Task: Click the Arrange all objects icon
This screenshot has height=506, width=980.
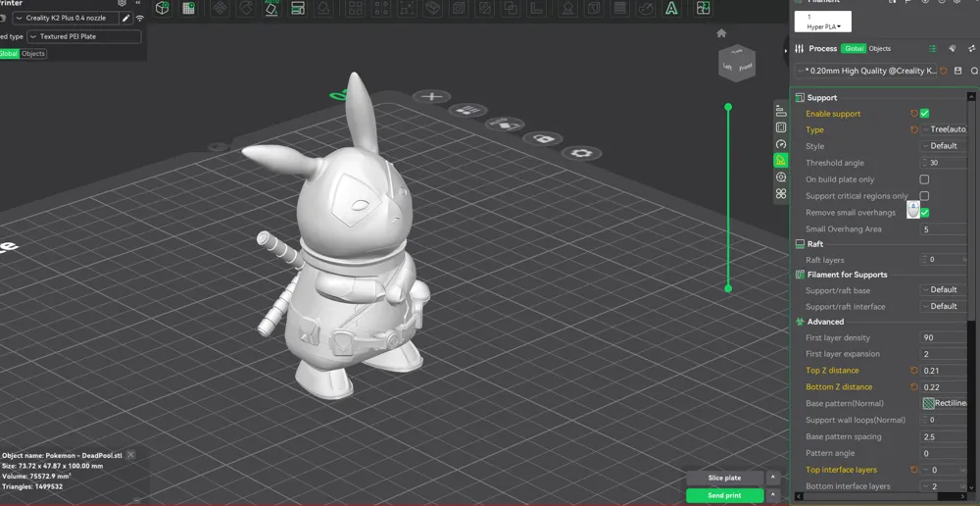Action: coord(298,8)
